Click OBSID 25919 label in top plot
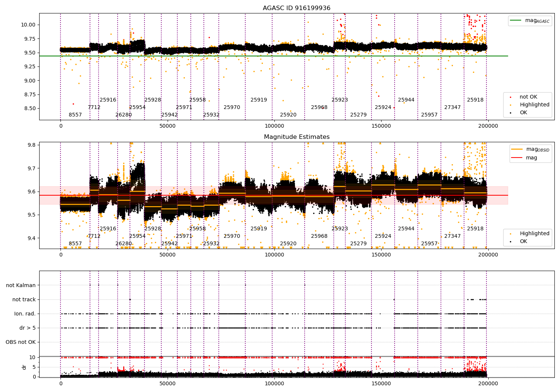560x392 pixels. tap(259, 100)
